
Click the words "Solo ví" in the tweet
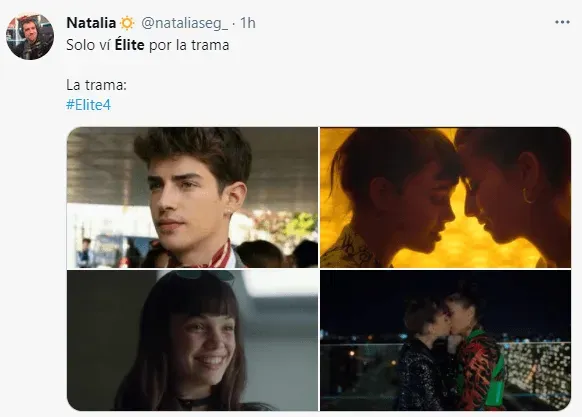(x=89, y=45)
